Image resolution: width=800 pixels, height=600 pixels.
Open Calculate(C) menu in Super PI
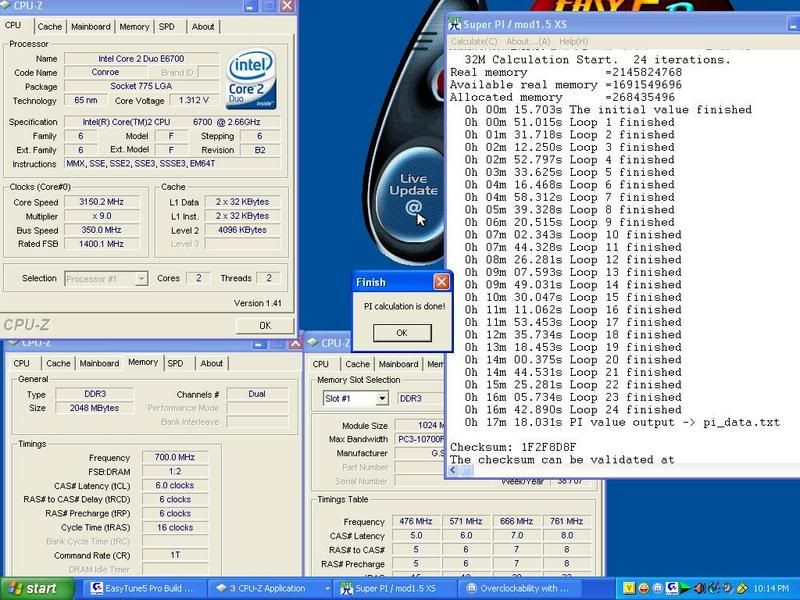pos(474,41)
